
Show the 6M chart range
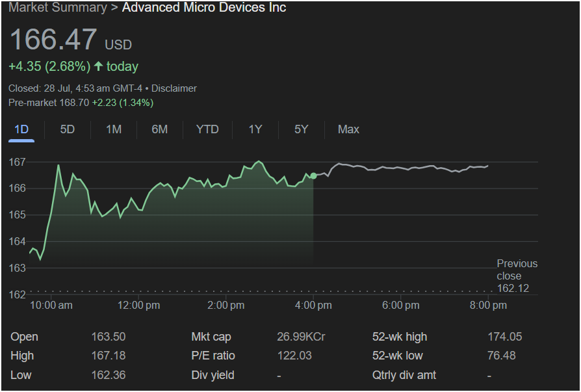[160, 129]
